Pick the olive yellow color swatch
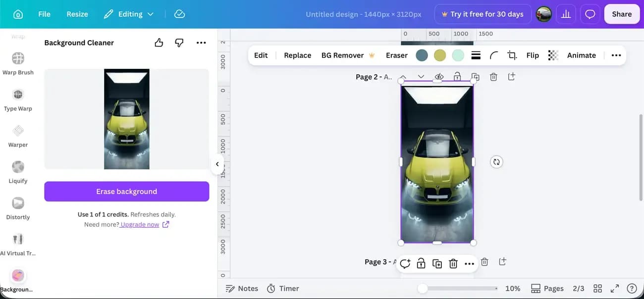 click(440, 55)
